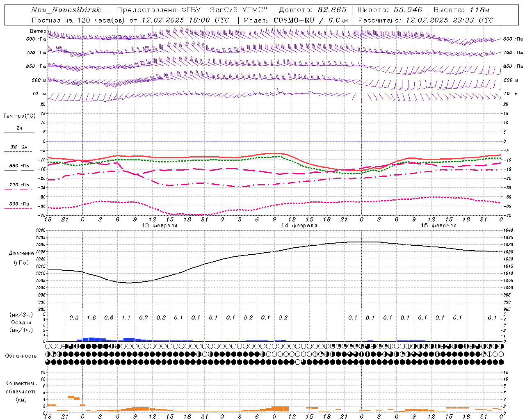
Task: Select the 0.6 precipitation value
Action: (x=109, y=318)
